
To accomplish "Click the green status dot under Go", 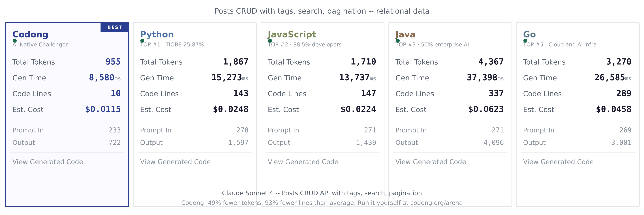I will (x=525, y=41).
